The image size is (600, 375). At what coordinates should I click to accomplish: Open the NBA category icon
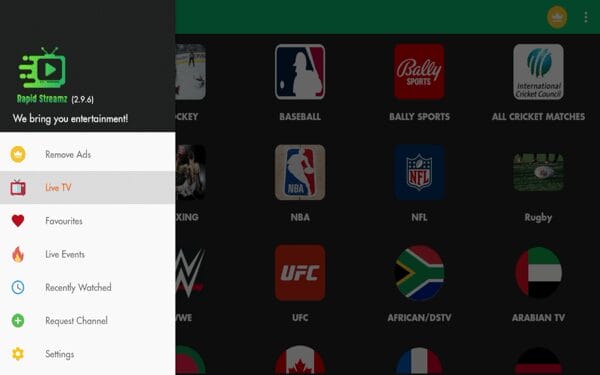pos(300,172)
